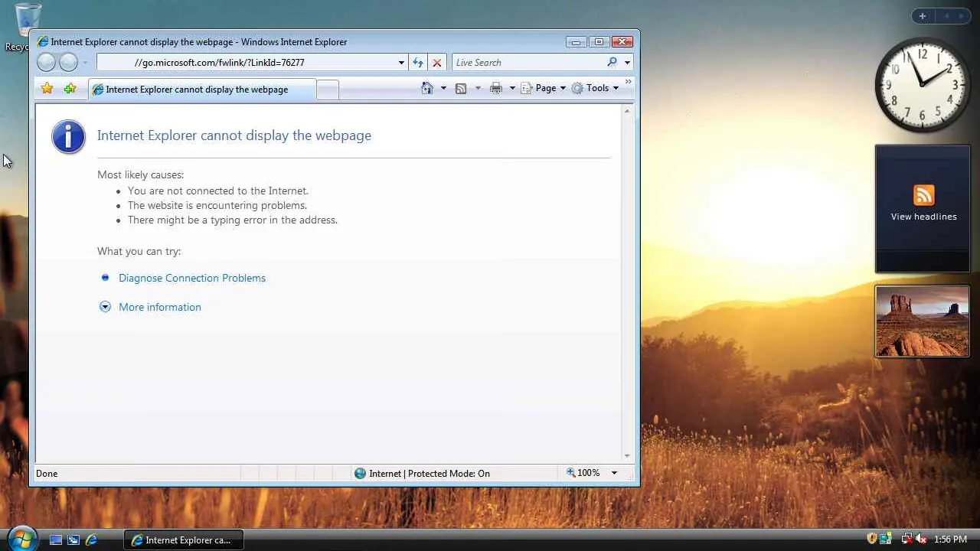980x551 pixels.
Task: Click the Live Search magnifier icon
Action: click(x=612, y=63)
